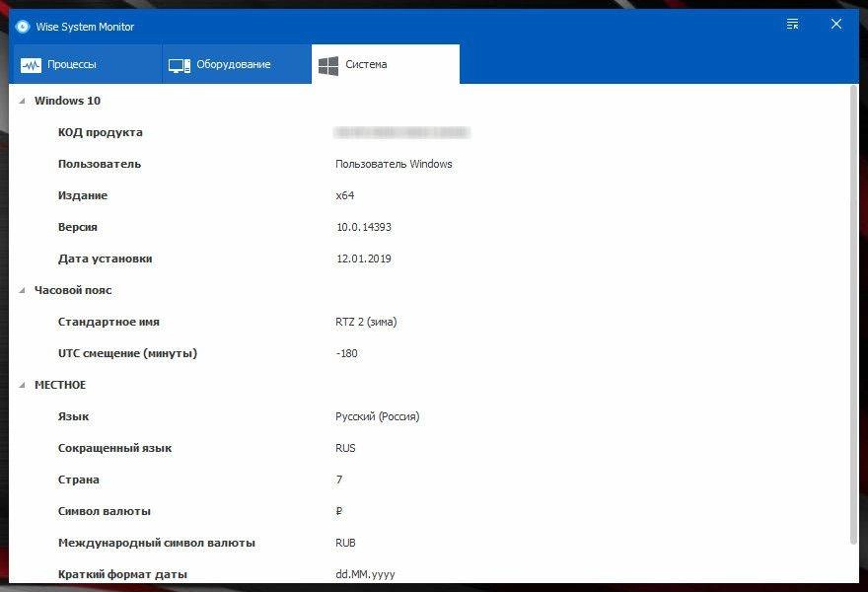
Task: Select the КОД продукта row label
Action: pyautogui.click(x=101, y=132)
